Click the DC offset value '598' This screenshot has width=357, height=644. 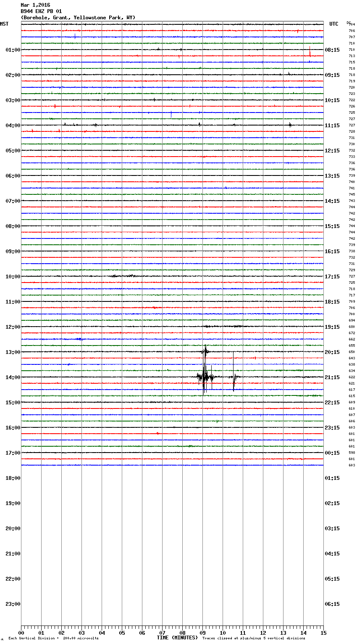[352, 453]
